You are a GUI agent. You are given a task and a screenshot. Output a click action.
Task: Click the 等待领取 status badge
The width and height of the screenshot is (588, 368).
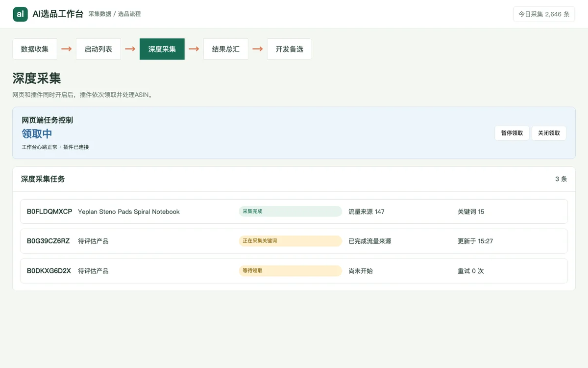[290, 271]
